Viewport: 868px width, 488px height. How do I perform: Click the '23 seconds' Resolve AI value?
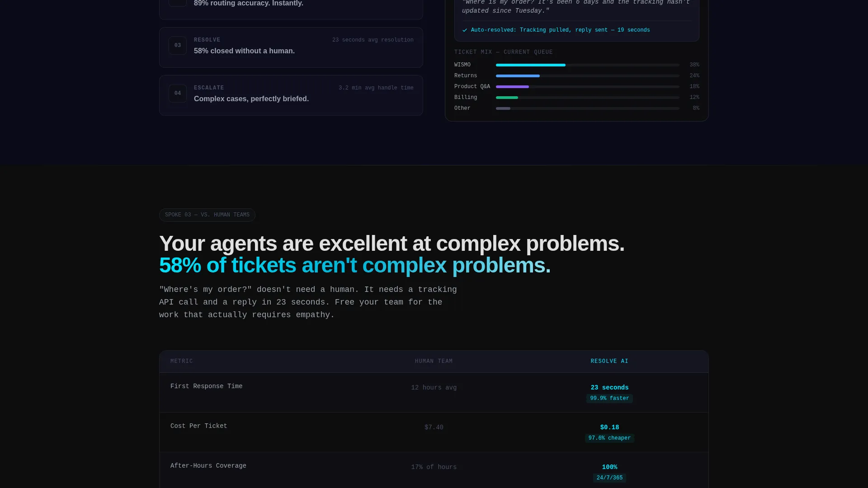pos(609,388)
